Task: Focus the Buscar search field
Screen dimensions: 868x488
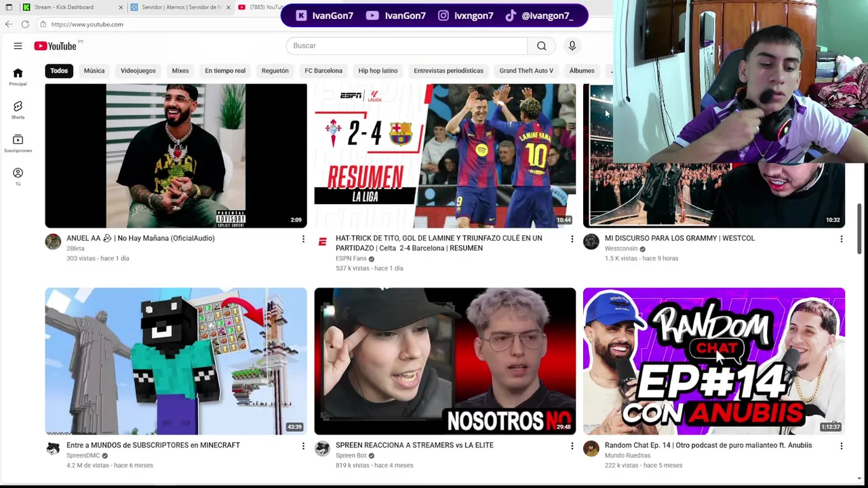Action: (x=407, y=45)
